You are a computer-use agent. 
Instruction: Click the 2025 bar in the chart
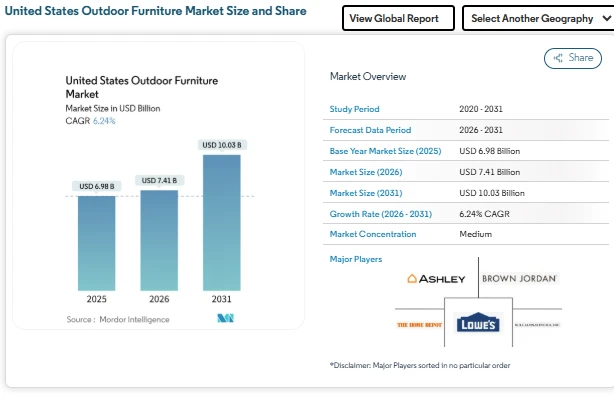[x=97, y=242]
